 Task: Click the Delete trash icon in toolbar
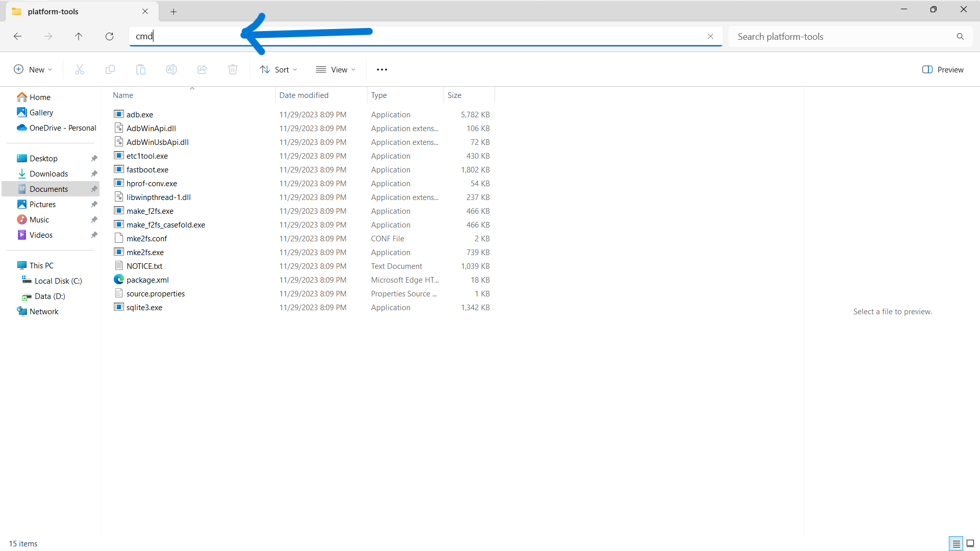coord(233,69)
